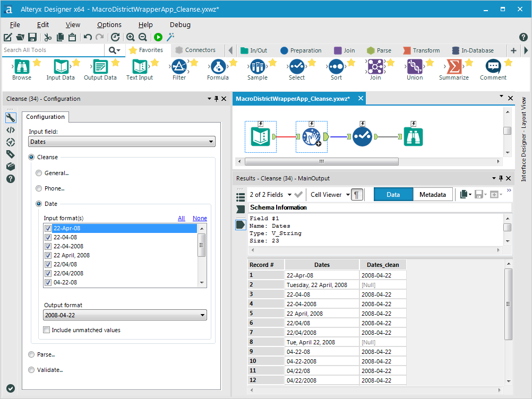Select the General cleanse radio button
532x399 pixels.
click(x=39, y=173)
